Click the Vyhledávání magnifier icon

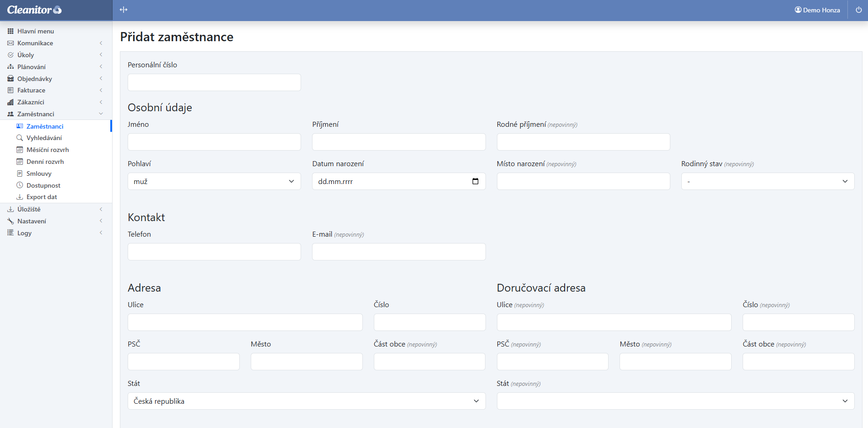tap(20, 138)
